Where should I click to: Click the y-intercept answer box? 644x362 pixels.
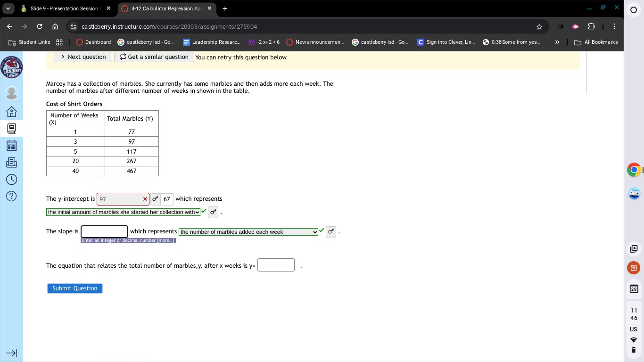[x=123, y=199]
